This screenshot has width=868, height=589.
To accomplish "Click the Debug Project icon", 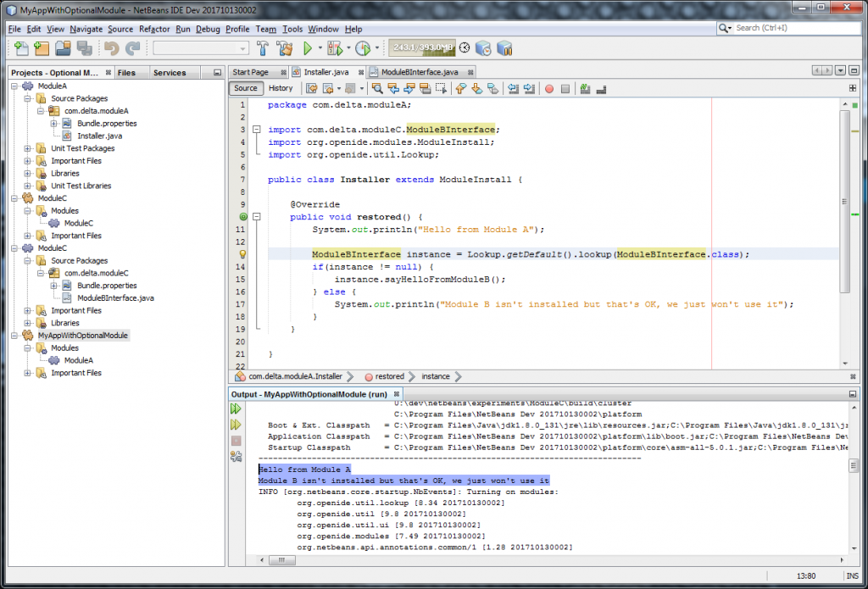I will click(335, 48).
